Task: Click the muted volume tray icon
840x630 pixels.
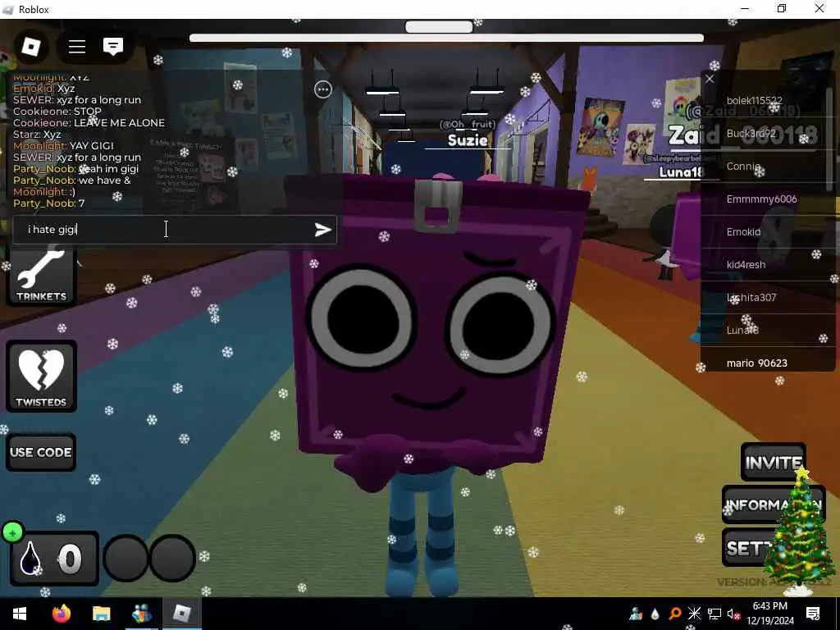Action: (x=733, y=614)
